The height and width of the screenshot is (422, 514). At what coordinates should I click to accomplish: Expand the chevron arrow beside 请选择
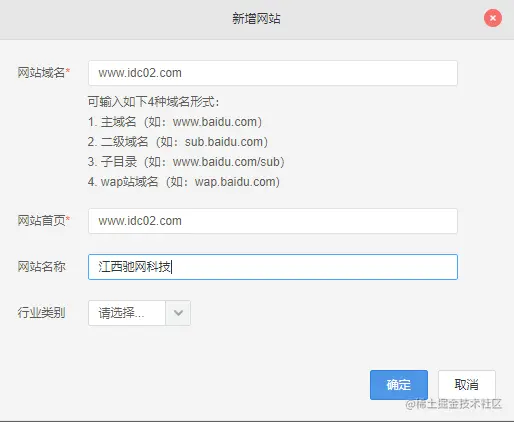pos(178,313)
